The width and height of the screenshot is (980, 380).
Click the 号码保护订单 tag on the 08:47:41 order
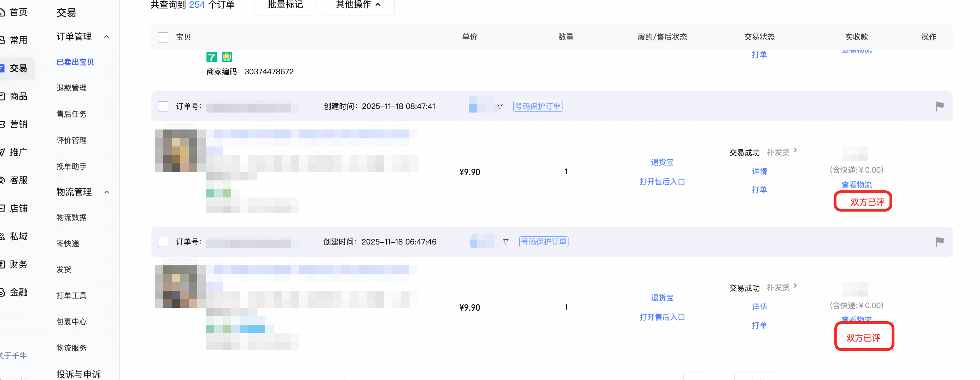[x=538, y=106]
